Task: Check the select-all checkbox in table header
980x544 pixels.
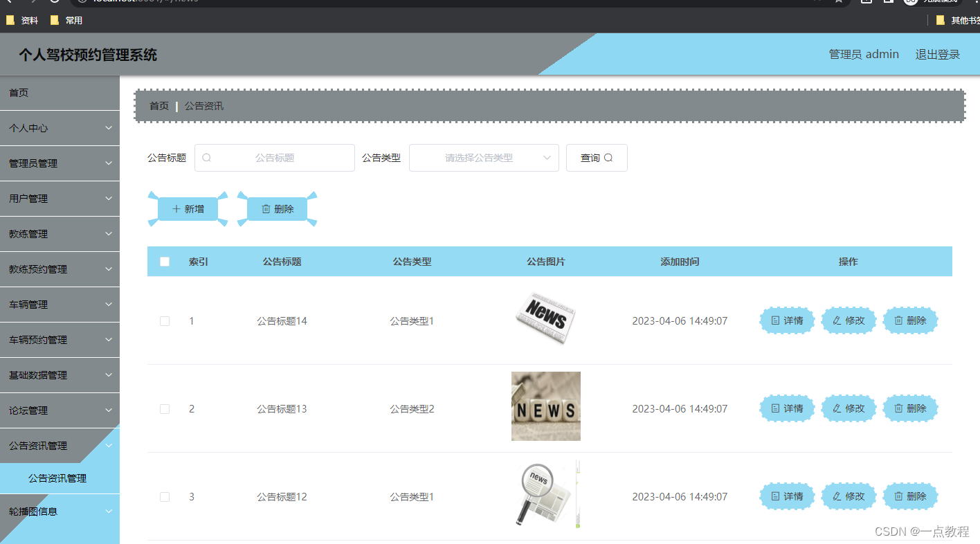Action: point(165,262)
